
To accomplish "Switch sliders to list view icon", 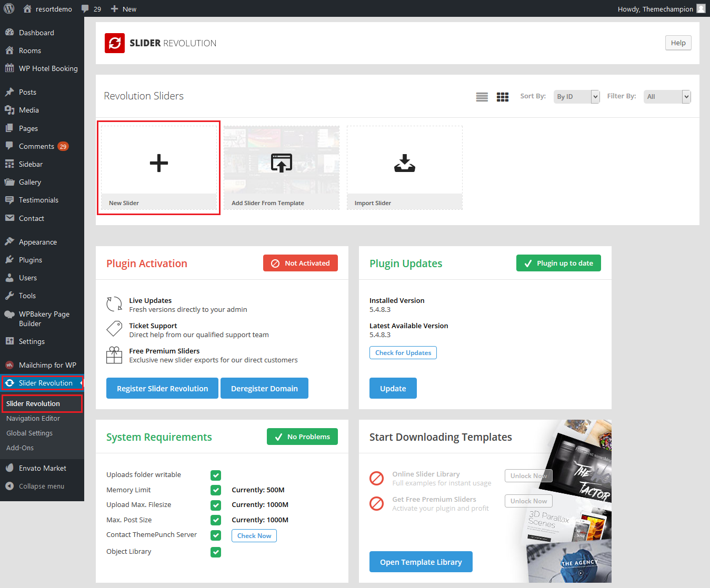I will pyautogui.click(x=482, y=97).
